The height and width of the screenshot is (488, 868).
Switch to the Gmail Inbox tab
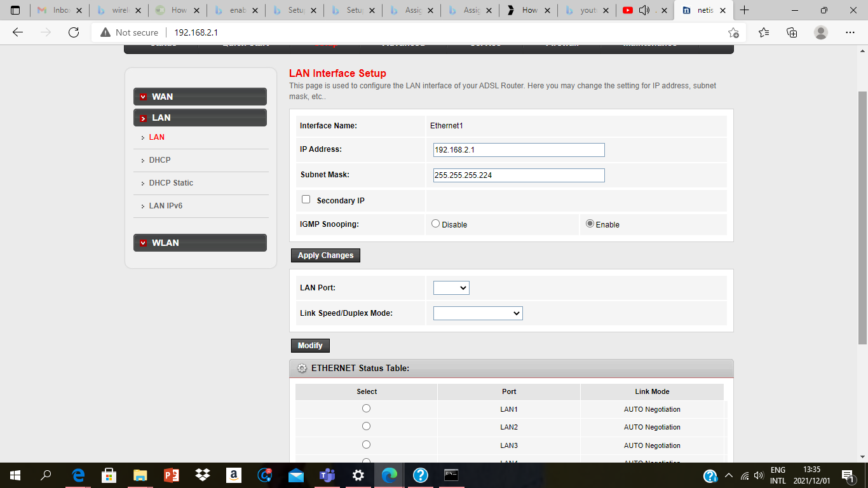60,10
